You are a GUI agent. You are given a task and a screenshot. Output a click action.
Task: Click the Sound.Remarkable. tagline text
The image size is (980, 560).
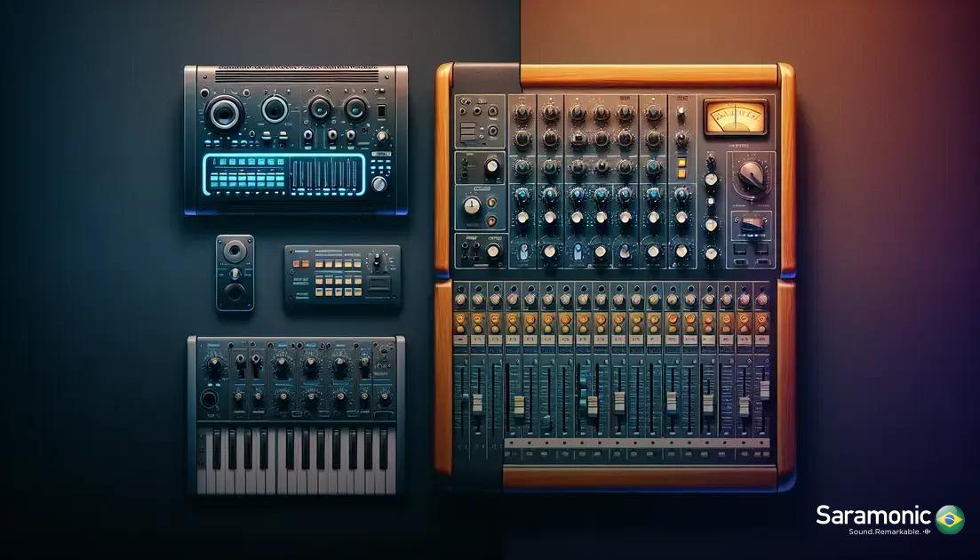coord(885,532)
